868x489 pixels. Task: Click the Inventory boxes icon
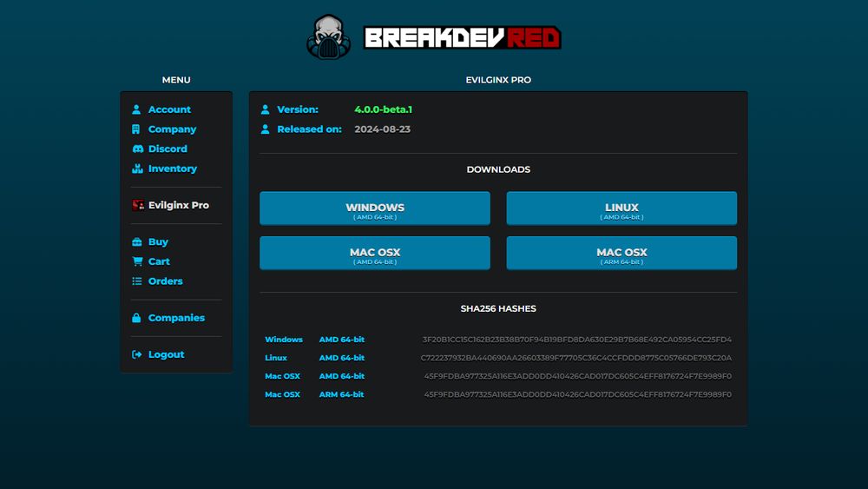(x=137, y=169)
